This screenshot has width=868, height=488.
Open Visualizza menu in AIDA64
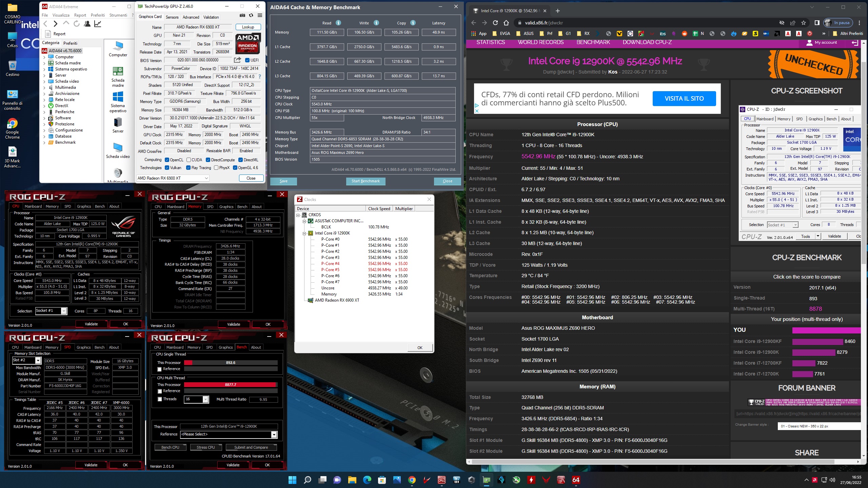pos(61,15)
